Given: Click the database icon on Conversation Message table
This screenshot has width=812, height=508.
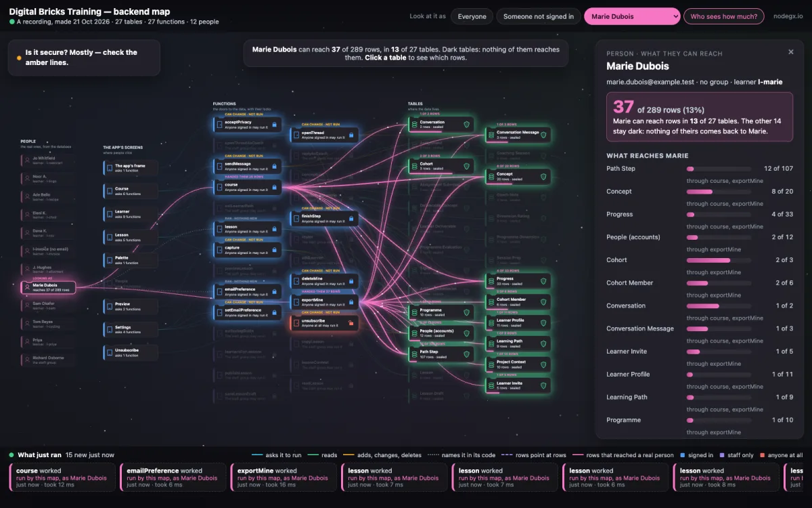Looking at the screenshot, I should pos(491,135).
